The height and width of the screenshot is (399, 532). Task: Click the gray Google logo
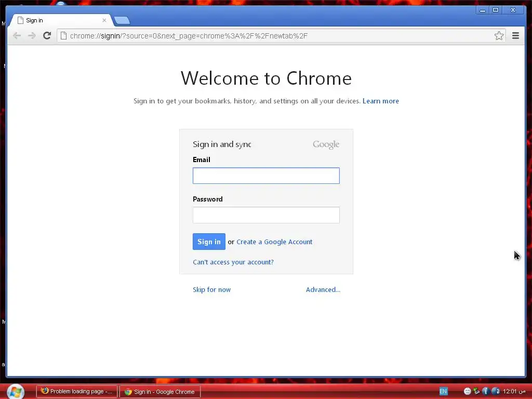pyautogui.click(x=326, y=144)
